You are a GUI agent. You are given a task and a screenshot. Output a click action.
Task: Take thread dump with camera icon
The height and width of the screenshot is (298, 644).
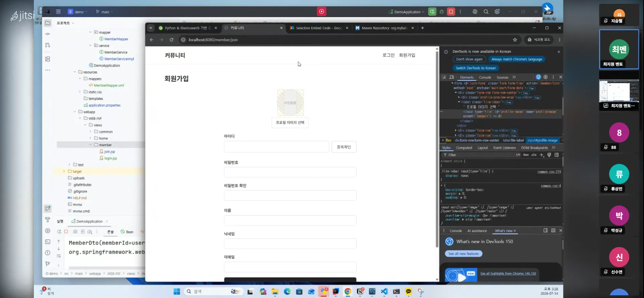75,232
